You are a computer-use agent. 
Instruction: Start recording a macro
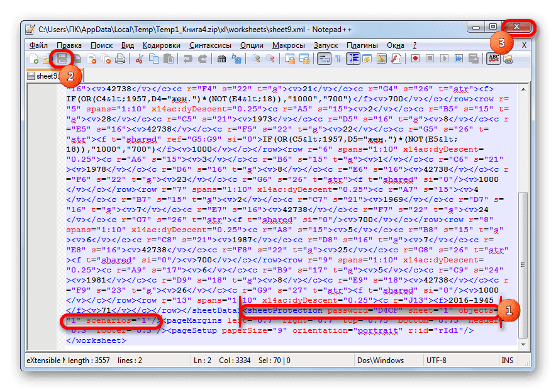(416, 59)
